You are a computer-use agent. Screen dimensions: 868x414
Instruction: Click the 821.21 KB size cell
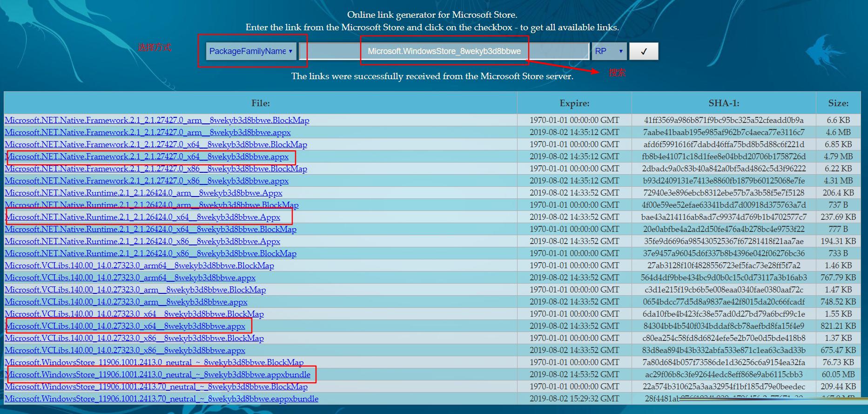pyautogui.click(x=838, y=326)
